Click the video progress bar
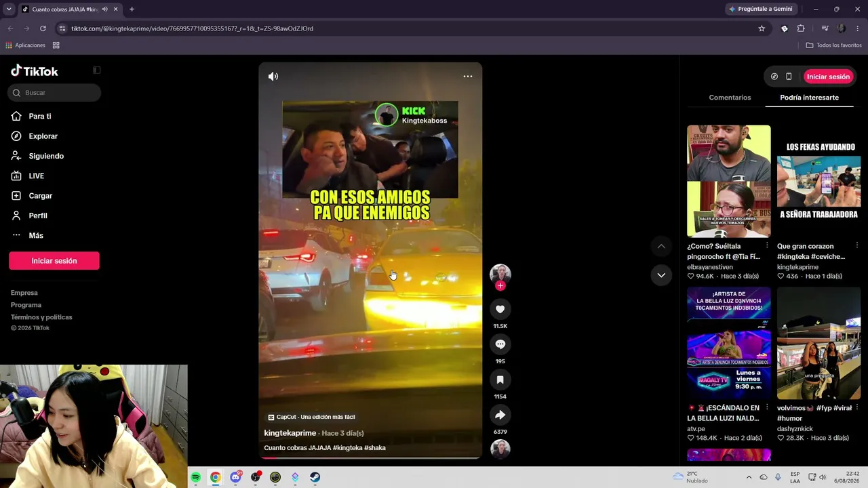 click(x=370, y=457)
